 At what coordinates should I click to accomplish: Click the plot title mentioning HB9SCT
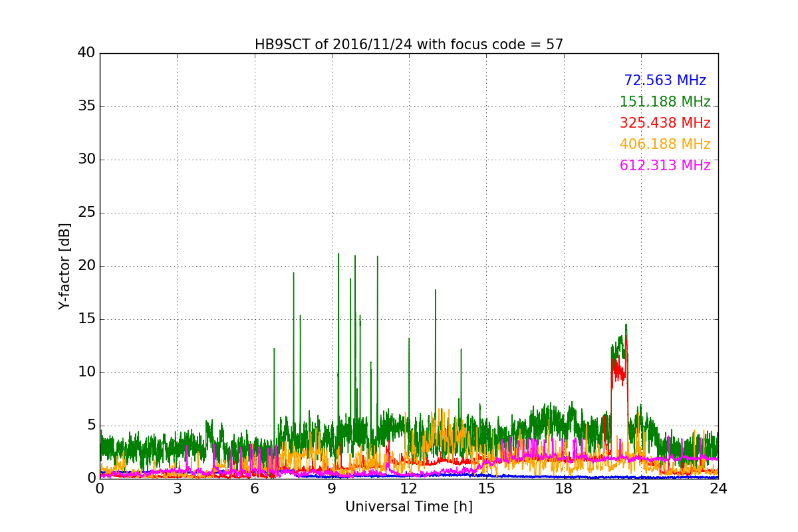(x=409, y=45)
